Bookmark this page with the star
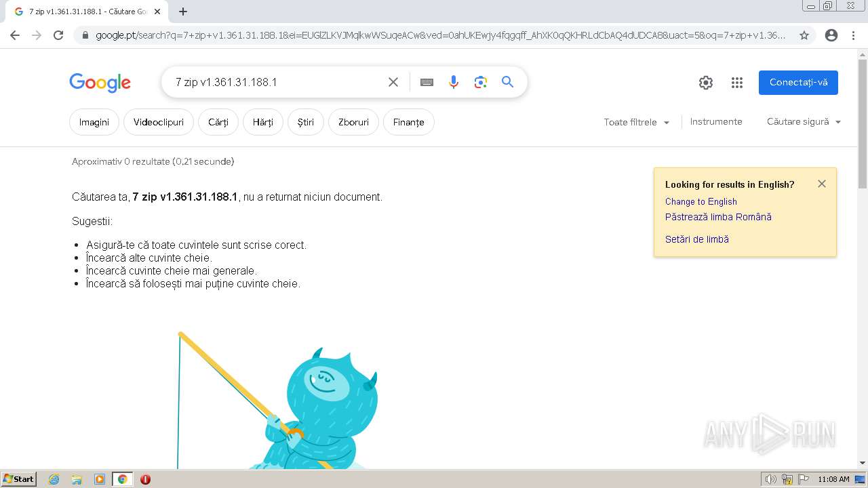This screenshot has height=488, width=868. (804, 35)
